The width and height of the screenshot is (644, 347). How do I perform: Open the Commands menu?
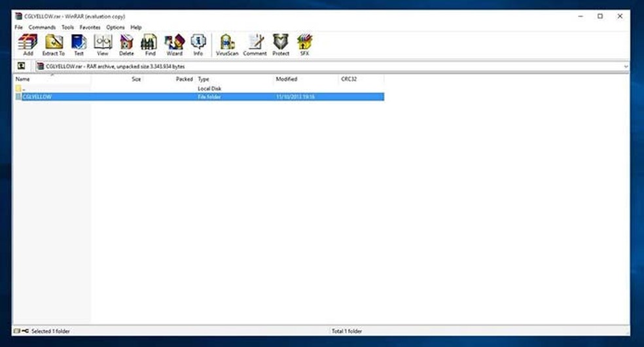click(x=42, y=27)
